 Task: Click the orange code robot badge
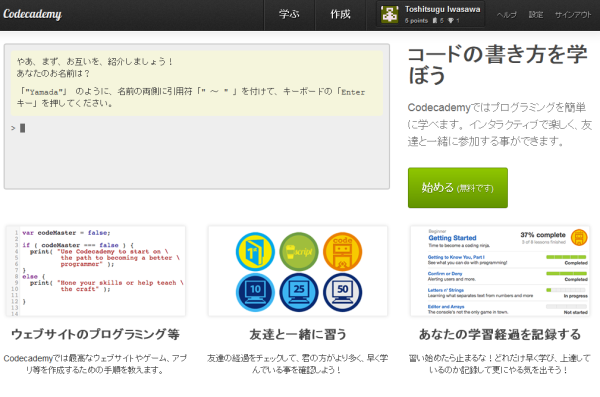pyautogui.click(x=342, y=252)
